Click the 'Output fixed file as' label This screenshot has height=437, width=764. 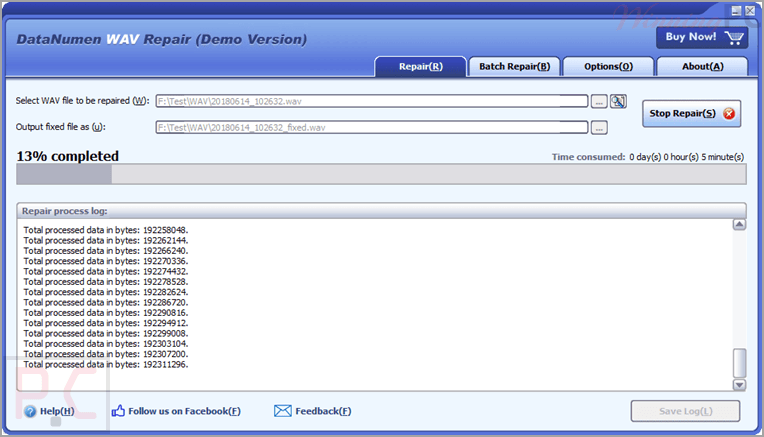pyautogui.click(x=60, y=127)
